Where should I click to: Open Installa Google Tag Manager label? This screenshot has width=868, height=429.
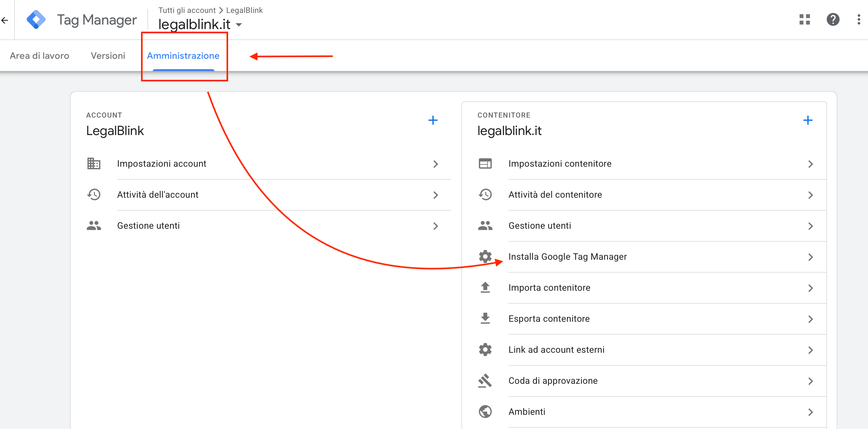pyautogui.click(x=568, y=257)
